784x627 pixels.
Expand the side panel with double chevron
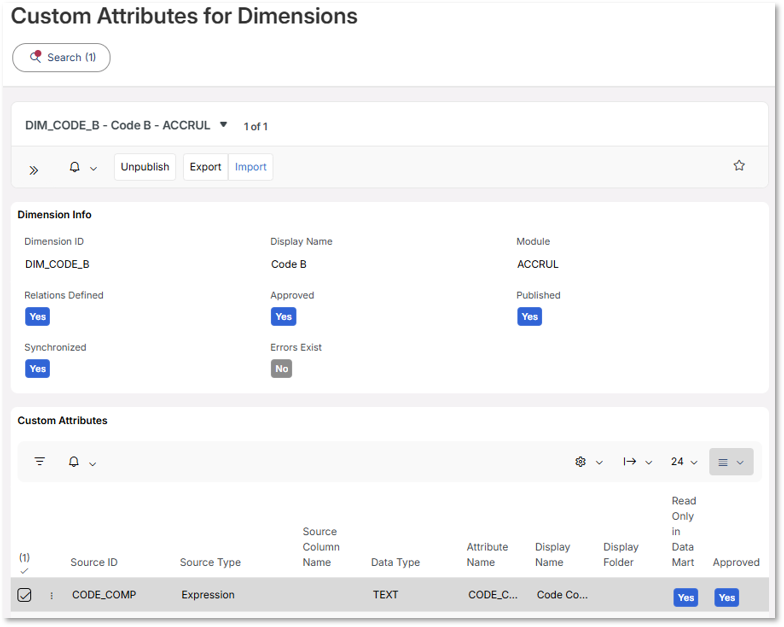point(34,170)
